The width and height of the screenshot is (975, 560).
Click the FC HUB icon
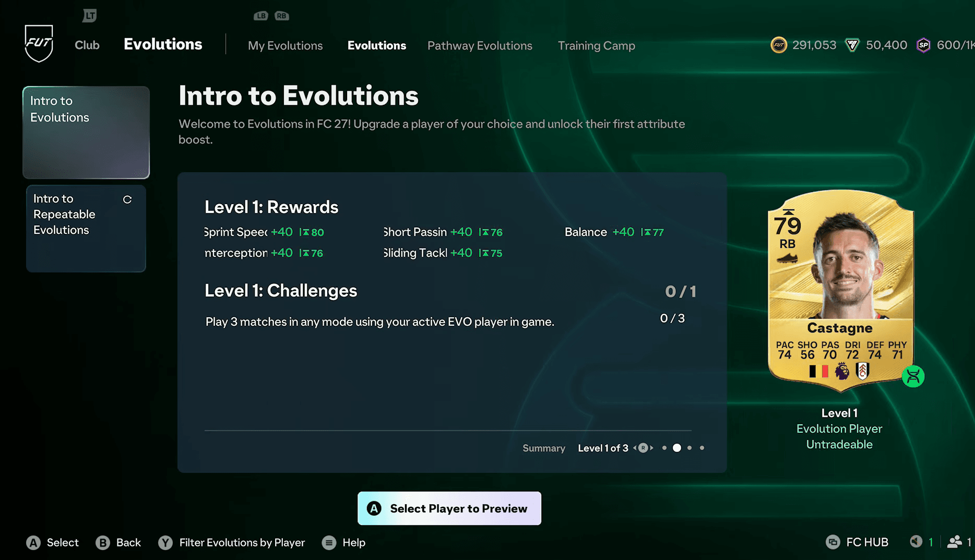pos(833,542)
